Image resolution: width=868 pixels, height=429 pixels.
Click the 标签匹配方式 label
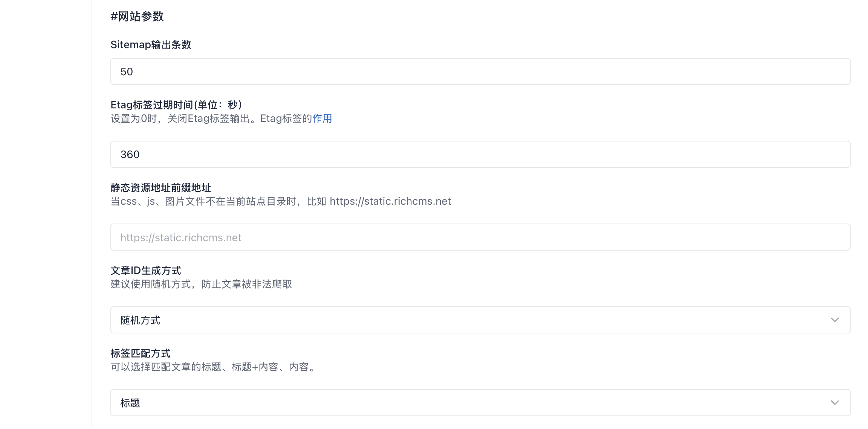pos(140,353)
